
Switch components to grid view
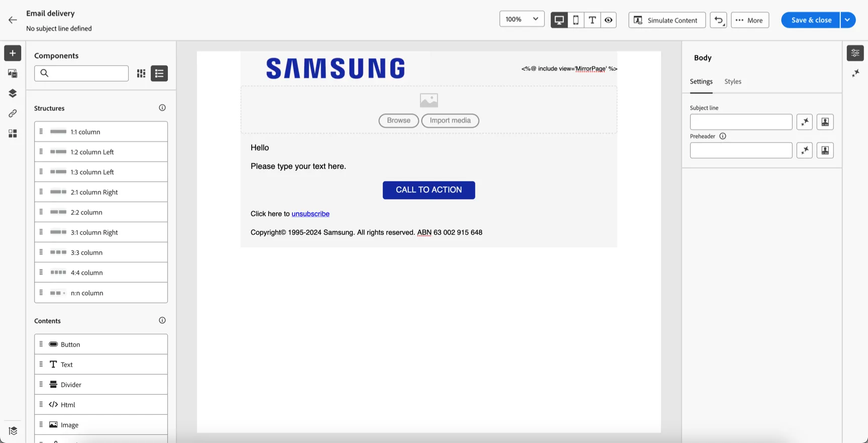(141, 73)
